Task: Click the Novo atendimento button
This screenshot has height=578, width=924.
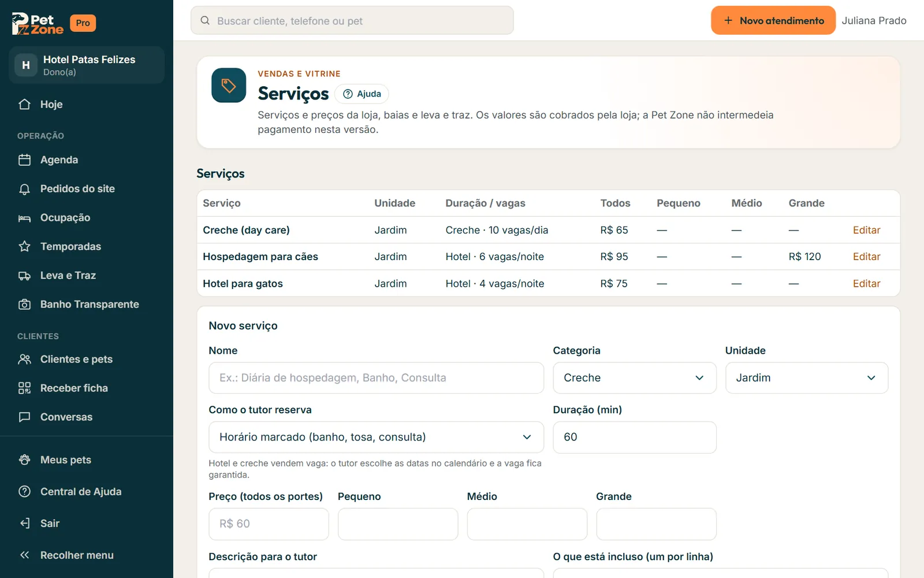Action: (x=773, y=20)
